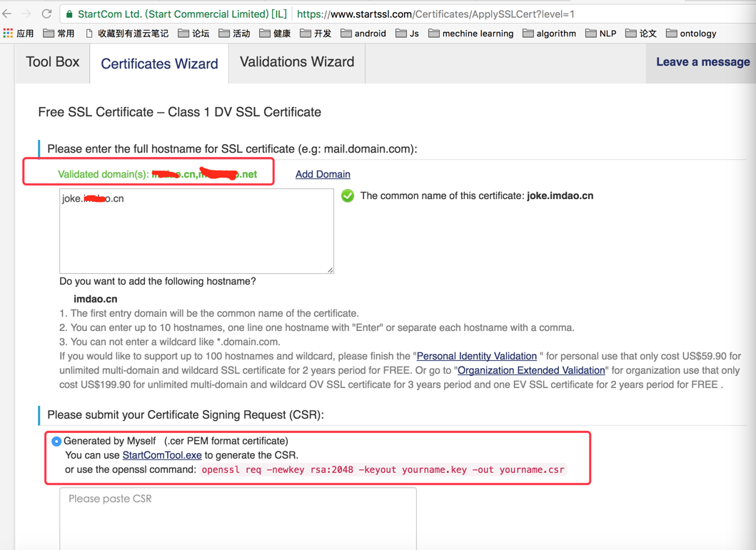The height and width of the screenshot is (550, 756).
Task: Open the NLP bookmarks folder
Action: point(601,34)
